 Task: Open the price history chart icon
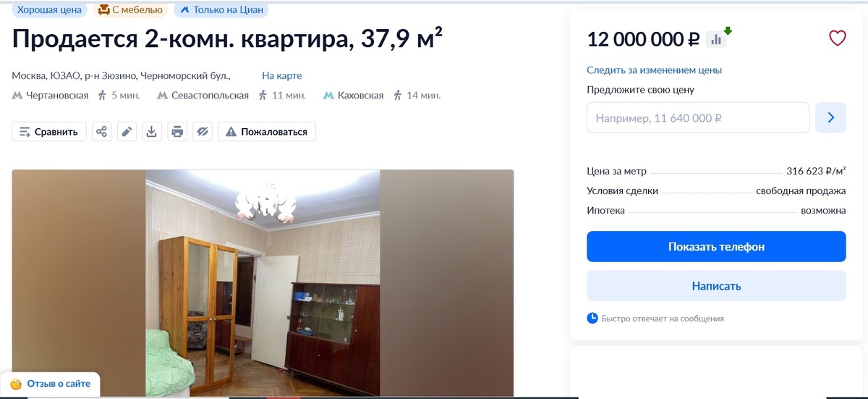click(x=718, y=38)
